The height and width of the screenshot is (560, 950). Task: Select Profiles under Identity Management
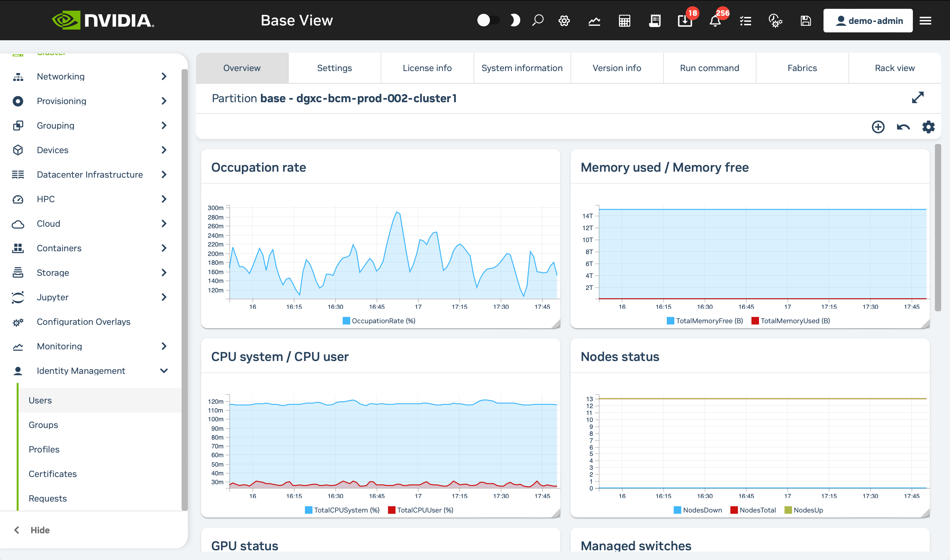point(100,449)
